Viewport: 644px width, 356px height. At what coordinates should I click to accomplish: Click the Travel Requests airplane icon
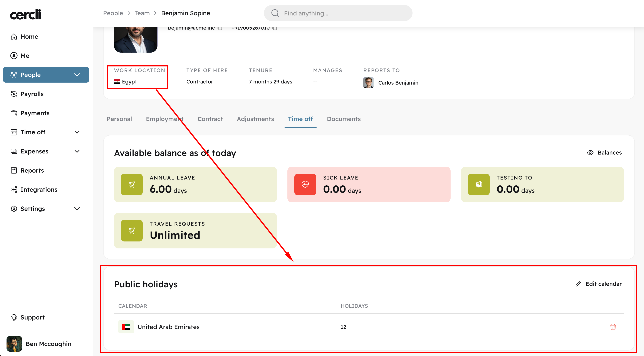pyautogui.click(x=132, y=230)
